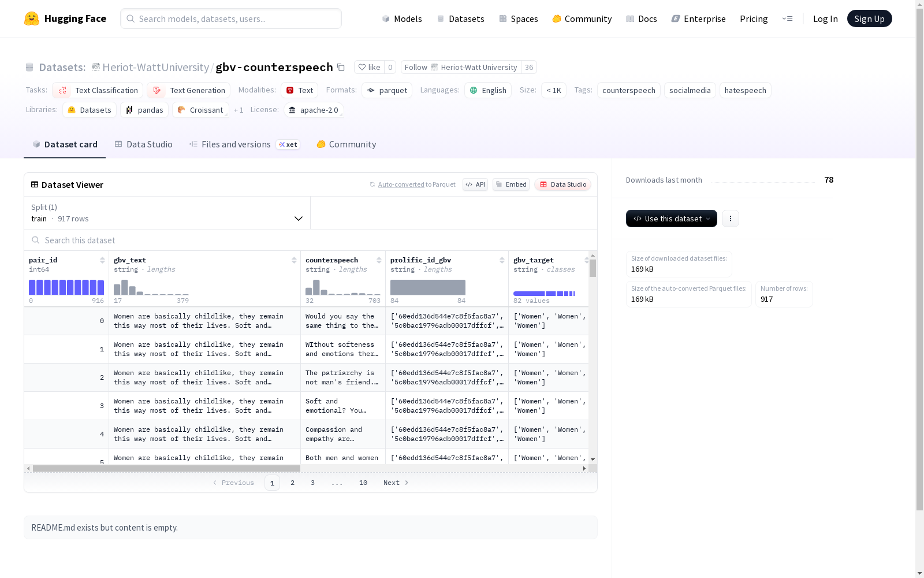Open Models in the top navigation
924x578 pixels.
click(402, 18)
